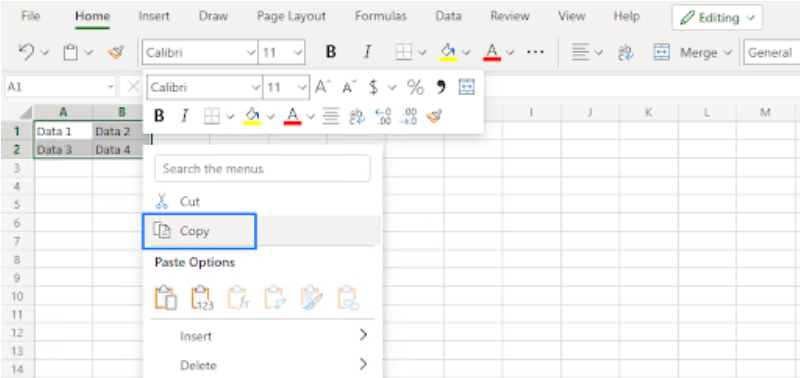Open the General number format dropdown
This screenshot has width=800, height=378.
771,53
